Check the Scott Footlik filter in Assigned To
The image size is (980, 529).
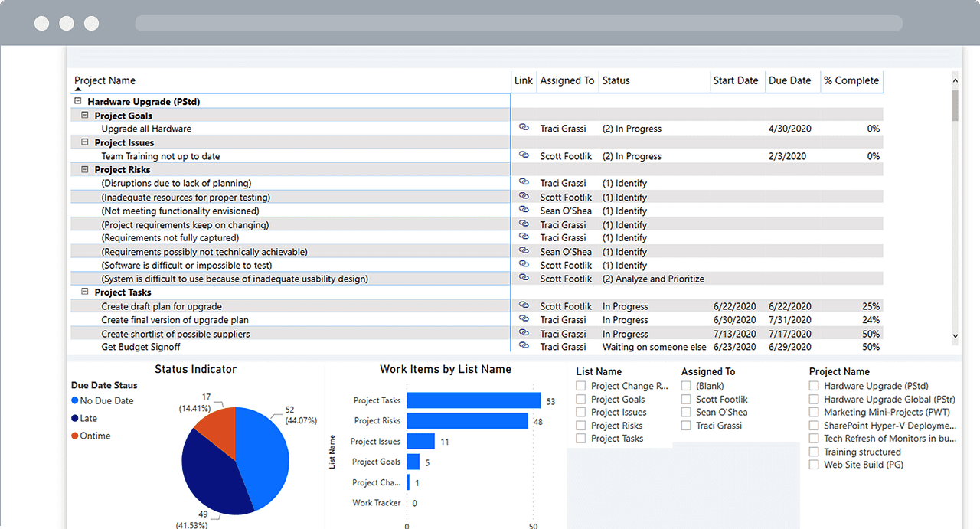click(x=685, y=399)
